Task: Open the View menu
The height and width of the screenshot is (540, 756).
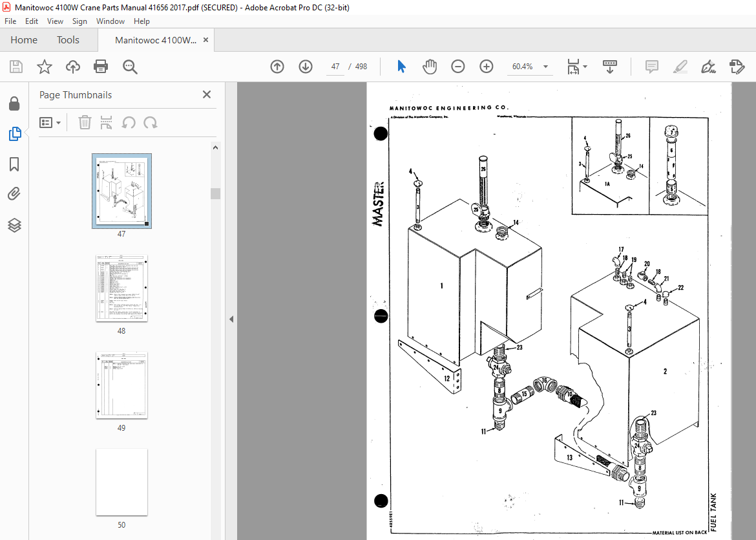Action: pos(55,21)
